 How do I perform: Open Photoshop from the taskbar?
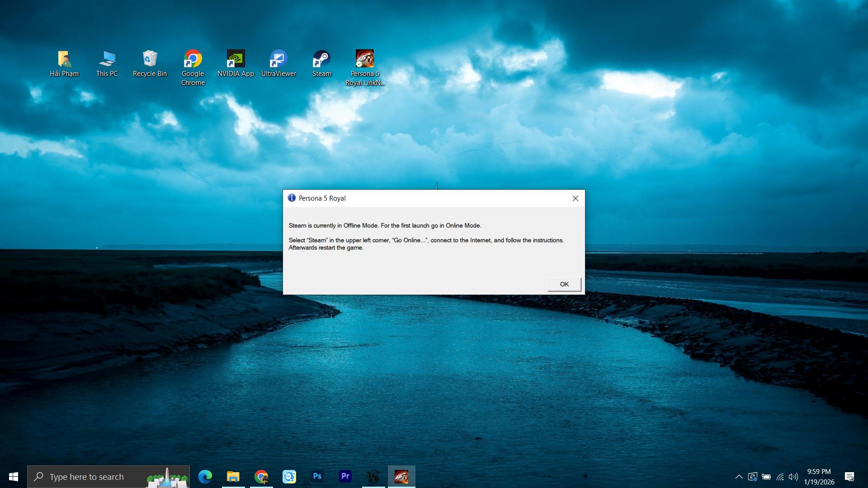[317, 476]
